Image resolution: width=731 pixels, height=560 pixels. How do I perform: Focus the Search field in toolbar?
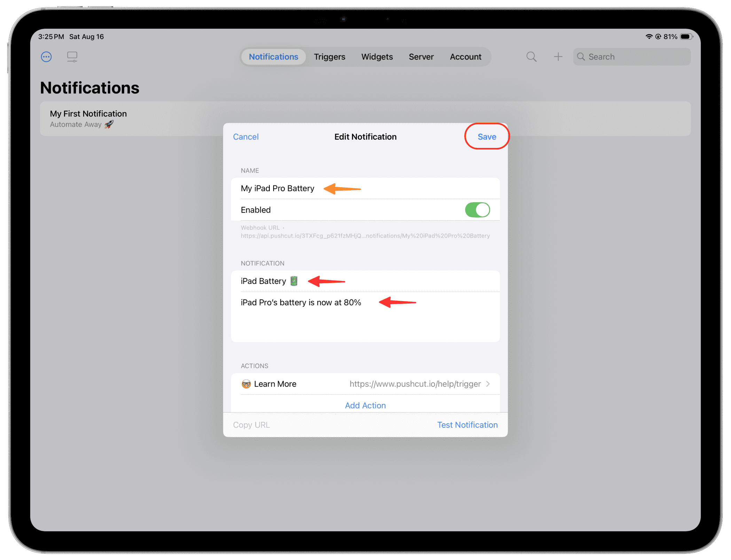click(x=632, y=57)
